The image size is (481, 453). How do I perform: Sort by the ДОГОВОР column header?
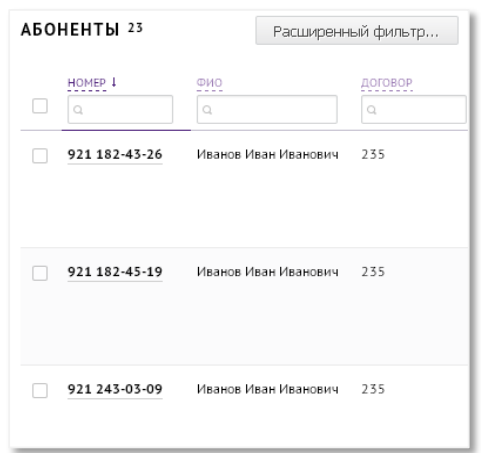[x=387, y=83]
